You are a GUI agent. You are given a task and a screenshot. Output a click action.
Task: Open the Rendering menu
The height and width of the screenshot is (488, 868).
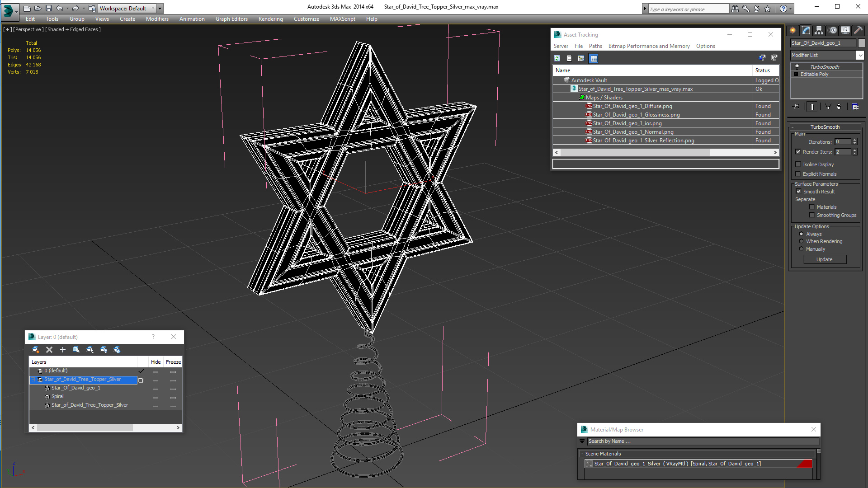click(270, 19)
